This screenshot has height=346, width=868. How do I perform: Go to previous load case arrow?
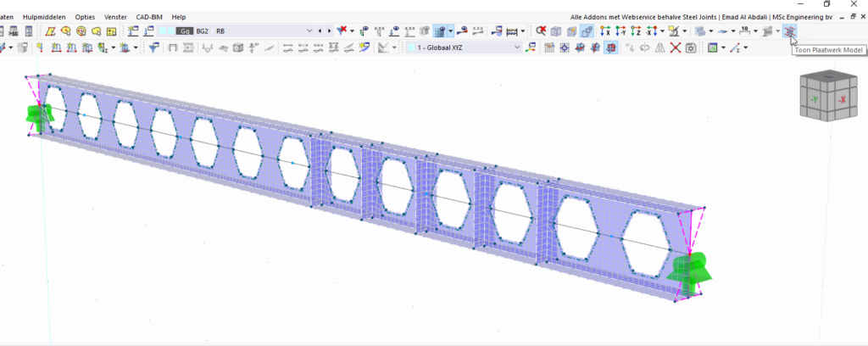coord(320,31)
